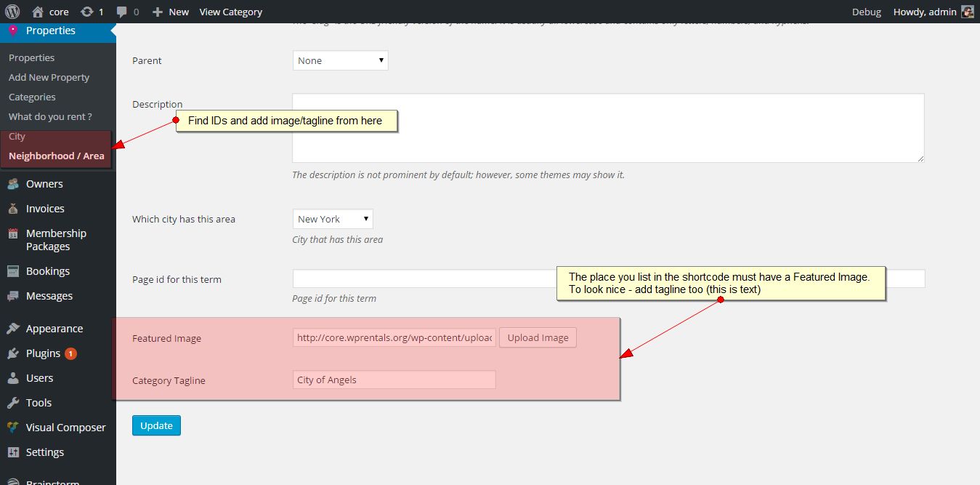Screen dimensions: 980x485
Task: Open the city dropdown showing New York
Action: (x=333, y=219)
